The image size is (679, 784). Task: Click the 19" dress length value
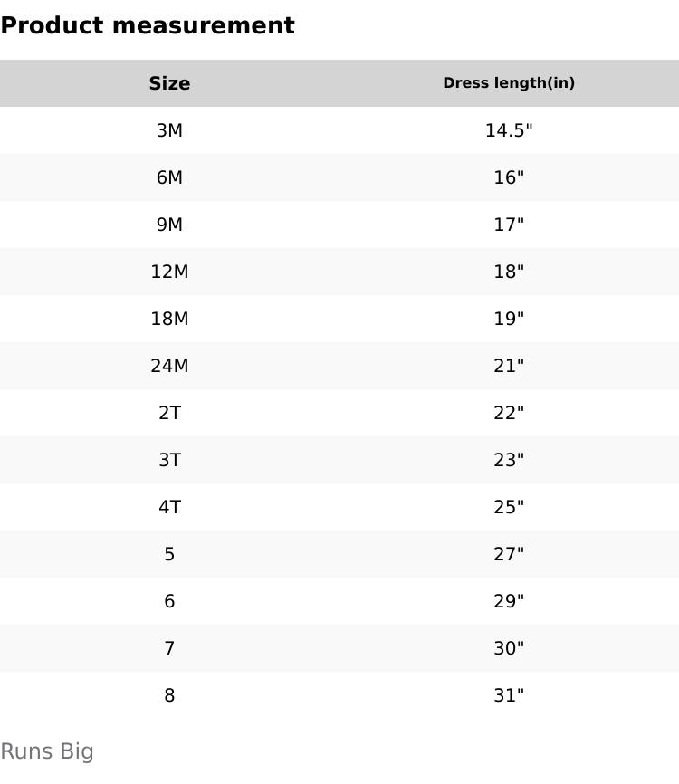pos(509,319)
